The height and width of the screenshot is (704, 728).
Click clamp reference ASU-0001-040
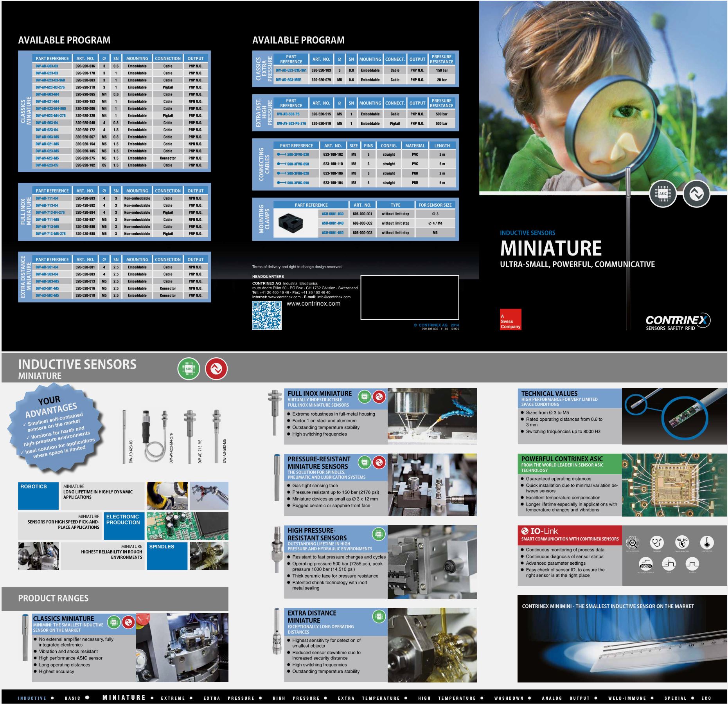pyautogui.click(x=333, y=223)
